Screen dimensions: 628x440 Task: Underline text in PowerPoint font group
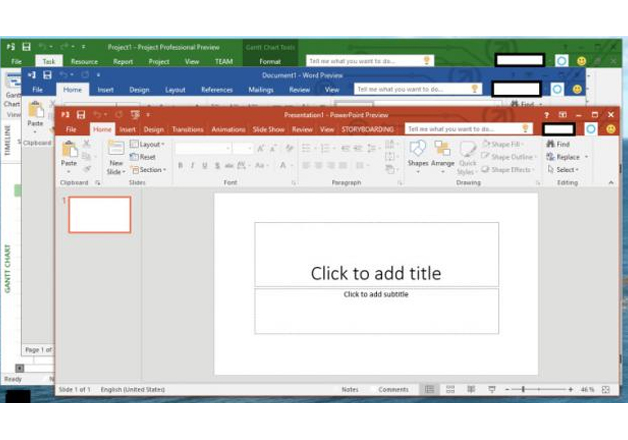(x=205, y=165)
